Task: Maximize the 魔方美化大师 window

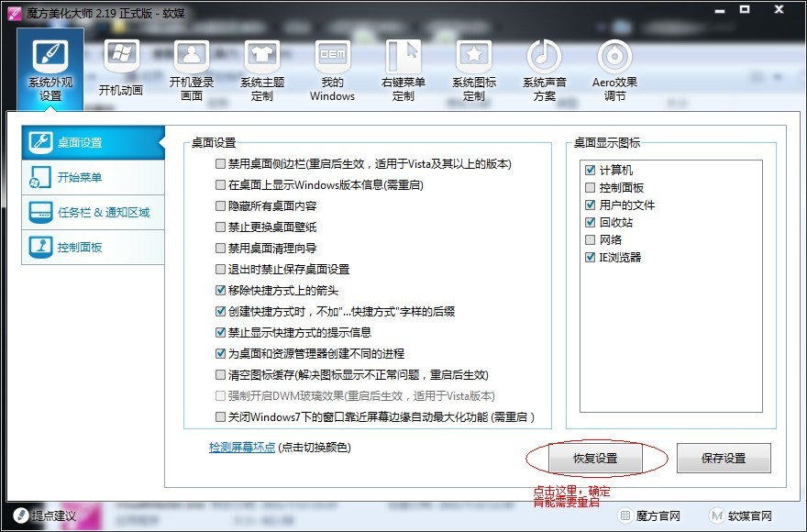Action: (x=745, y=9)
